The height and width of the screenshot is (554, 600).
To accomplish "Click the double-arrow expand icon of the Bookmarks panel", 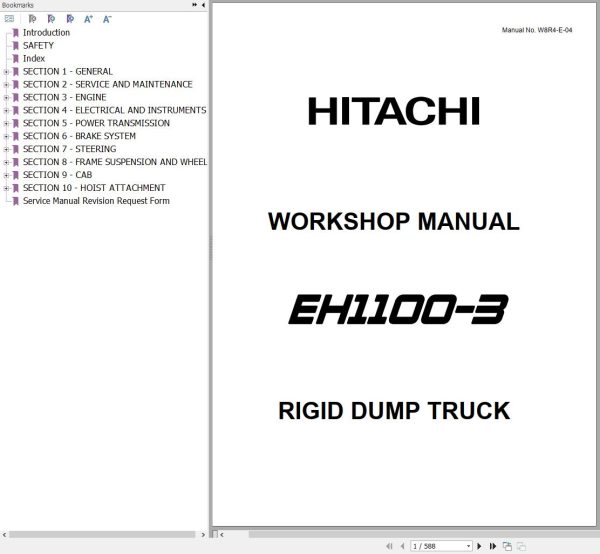I will click(194, 5).
